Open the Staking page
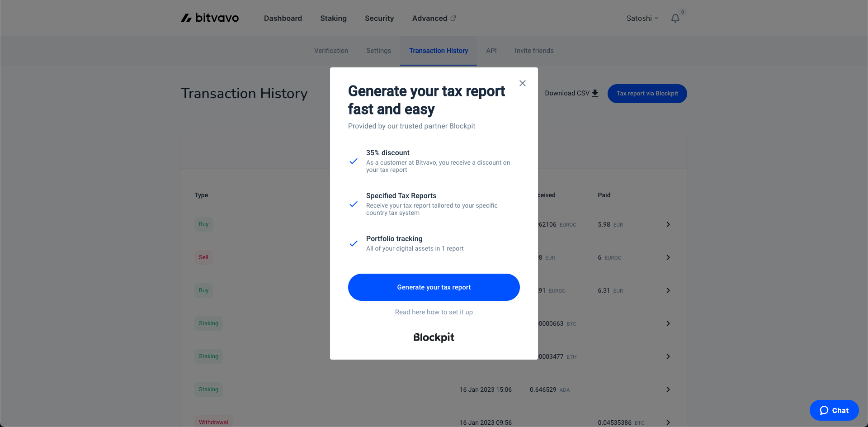The image size is (868, 427). click(334, 19)
